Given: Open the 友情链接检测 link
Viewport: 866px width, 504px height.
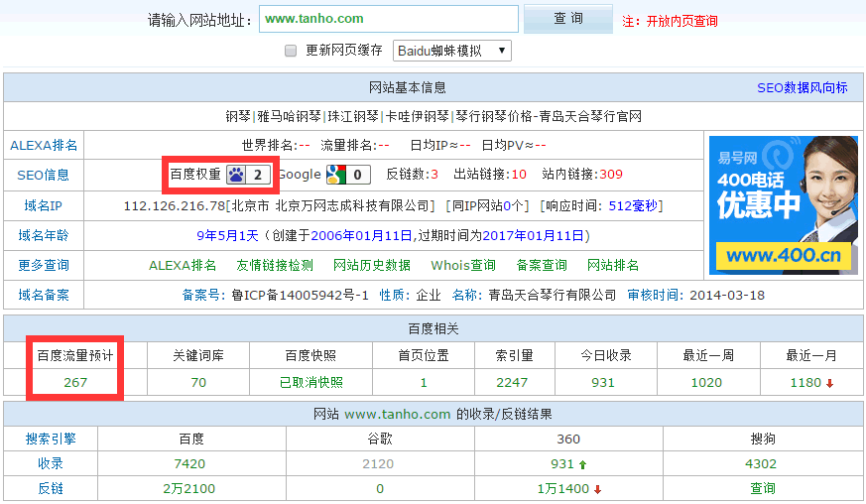Looking at the screenshot, I should pyautogui.click(x=275, y=265).
